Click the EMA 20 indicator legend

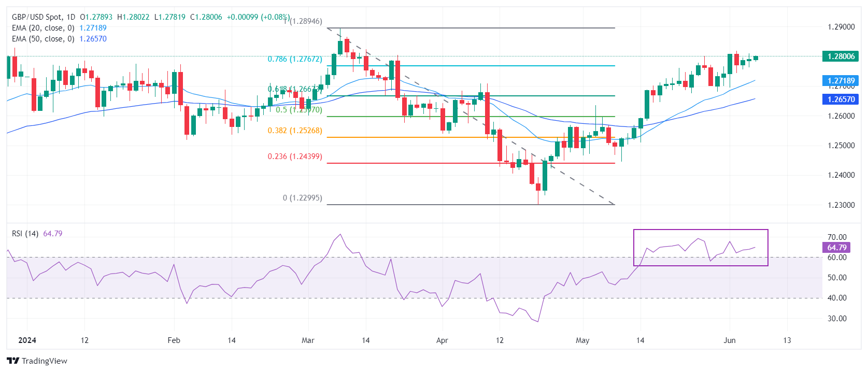pyautogui.click(x=43, y=28)
